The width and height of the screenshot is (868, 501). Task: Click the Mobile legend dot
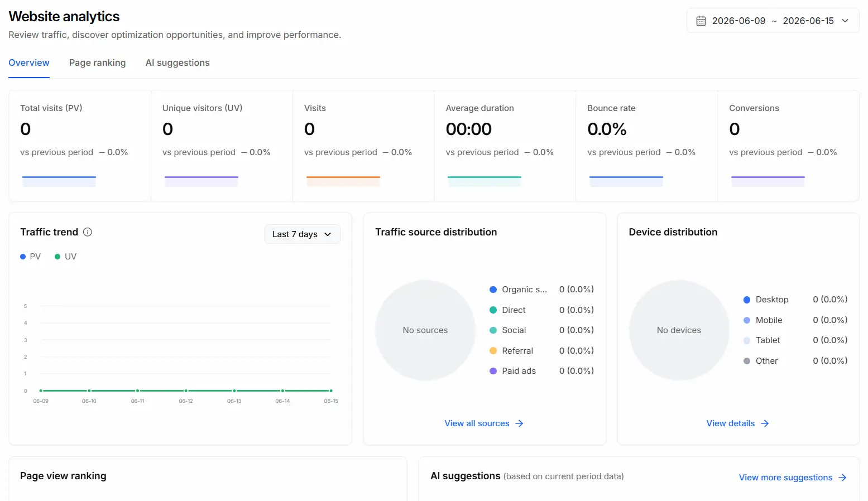(x=747, y=320)
